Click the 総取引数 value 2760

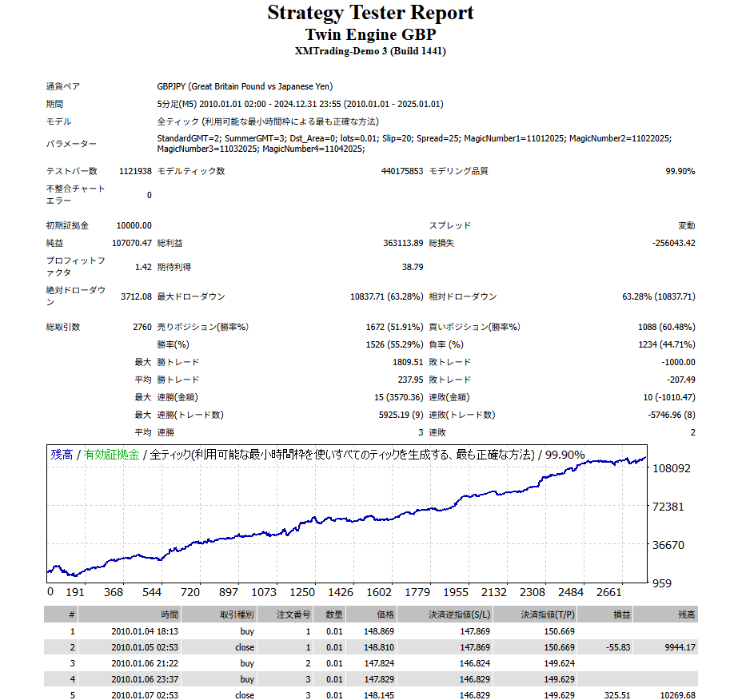[x=142, y=327]
